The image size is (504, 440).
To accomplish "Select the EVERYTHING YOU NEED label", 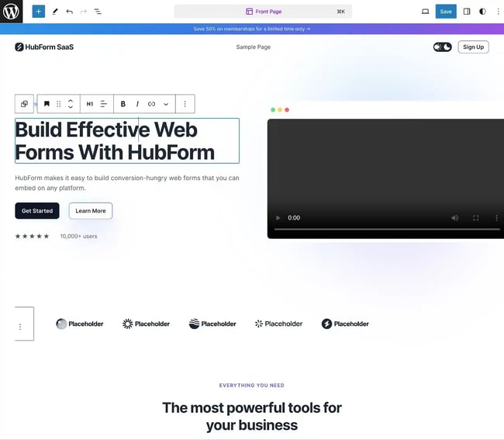I will click(252, 386).
